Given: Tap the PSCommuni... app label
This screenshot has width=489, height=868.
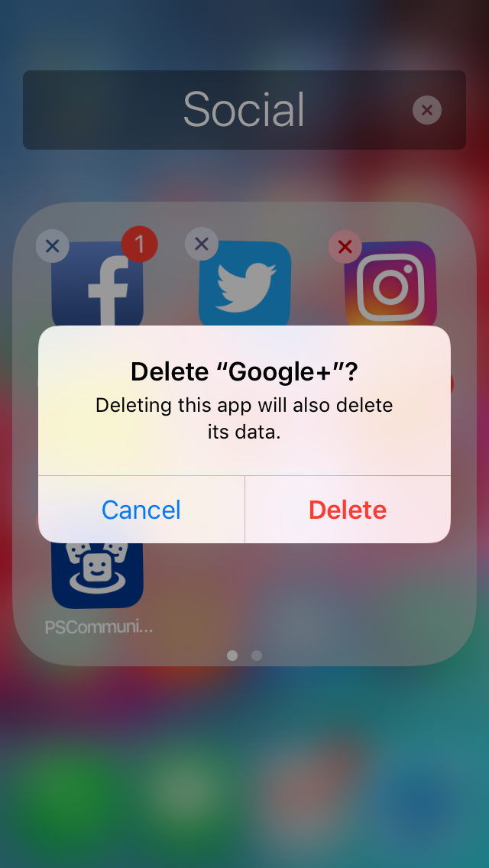Looking at the screenshot, I should pyautogui.click(x=99, y=628).
